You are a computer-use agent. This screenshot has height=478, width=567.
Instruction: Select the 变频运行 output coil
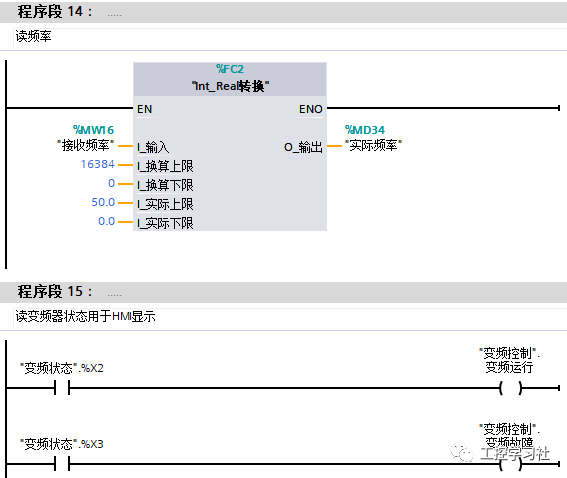point(510,388)
